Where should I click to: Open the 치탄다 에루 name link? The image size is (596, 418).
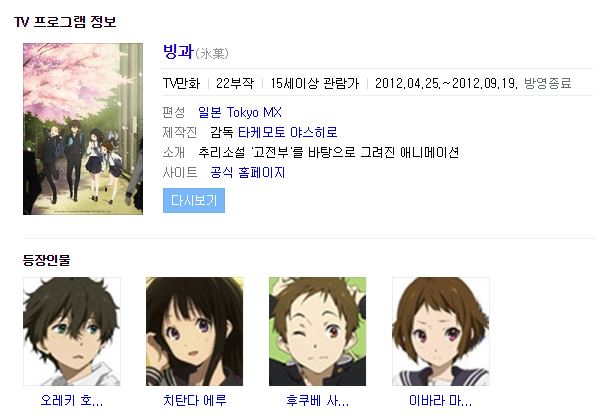click(x=195, y=400)
